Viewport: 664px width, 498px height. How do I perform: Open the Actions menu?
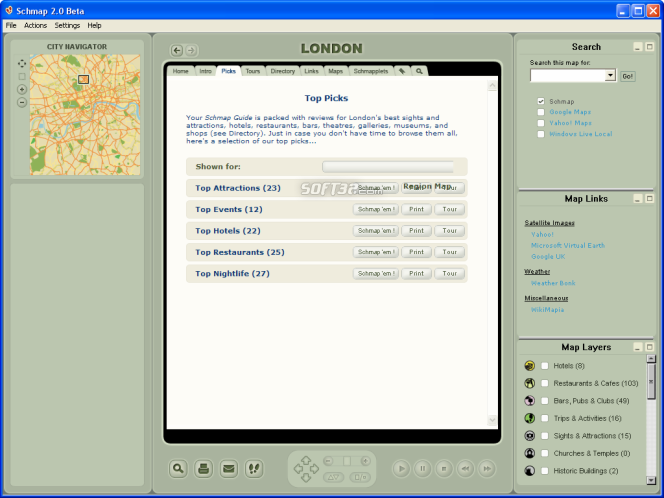(x=35, y=25)
